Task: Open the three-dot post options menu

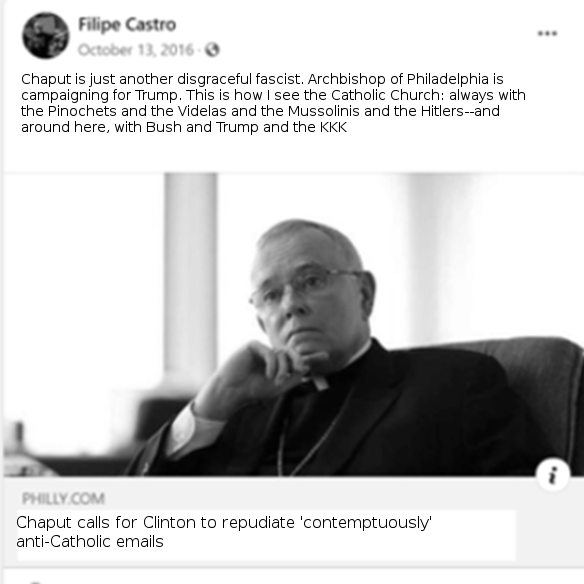Action: (547, 34)
